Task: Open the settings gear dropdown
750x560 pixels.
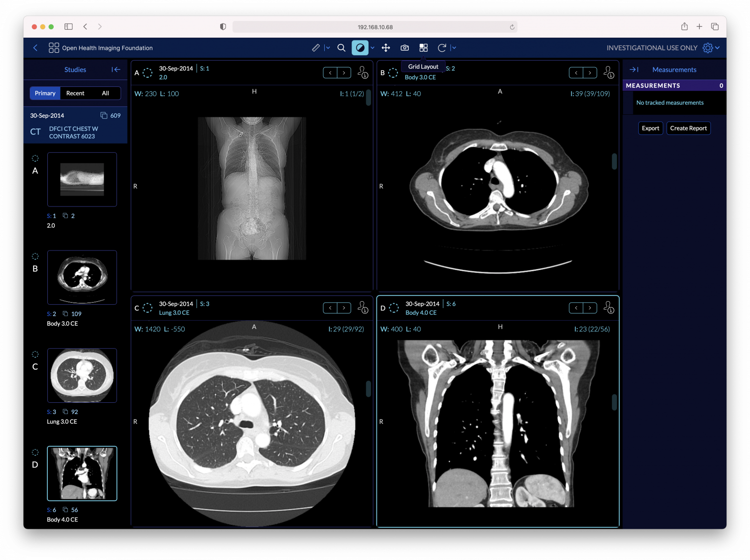Action: click(711, 48)
